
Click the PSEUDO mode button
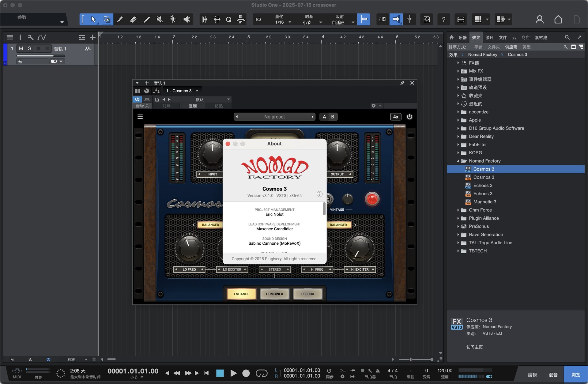[x=308, y=294]
